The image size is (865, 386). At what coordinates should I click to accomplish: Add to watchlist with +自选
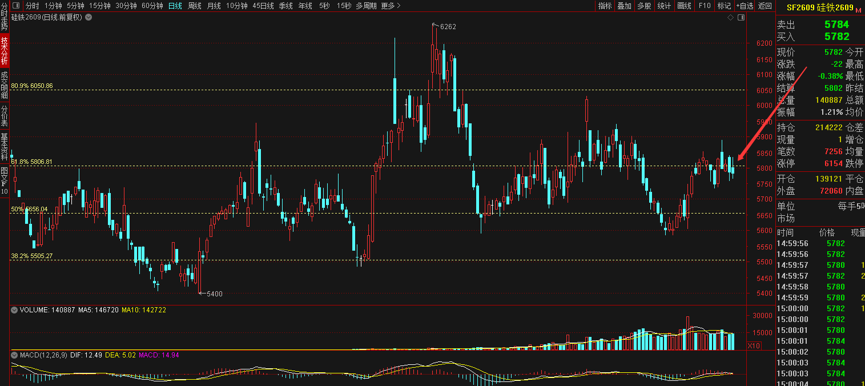745,6
